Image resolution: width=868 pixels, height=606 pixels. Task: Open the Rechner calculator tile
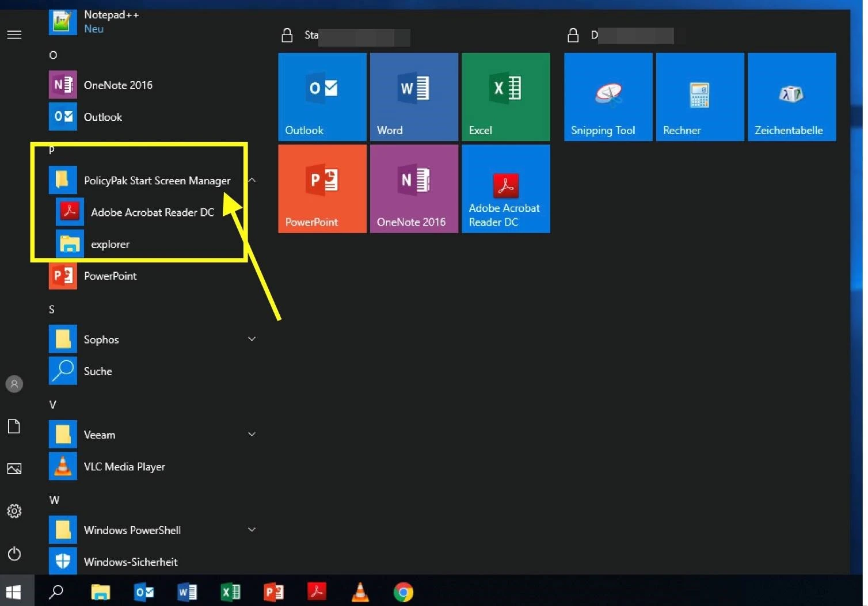coord(699,97)
